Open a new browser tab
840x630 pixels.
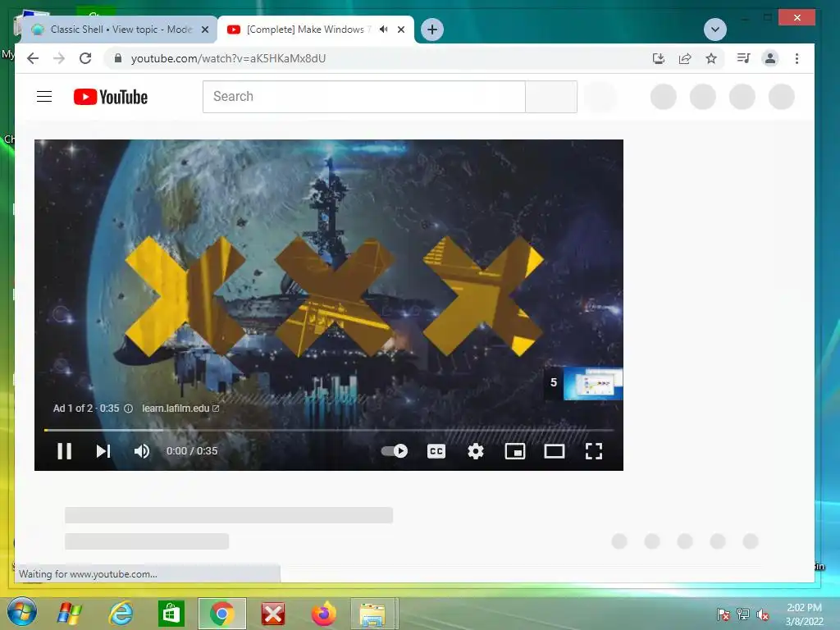tap(432, 30)
